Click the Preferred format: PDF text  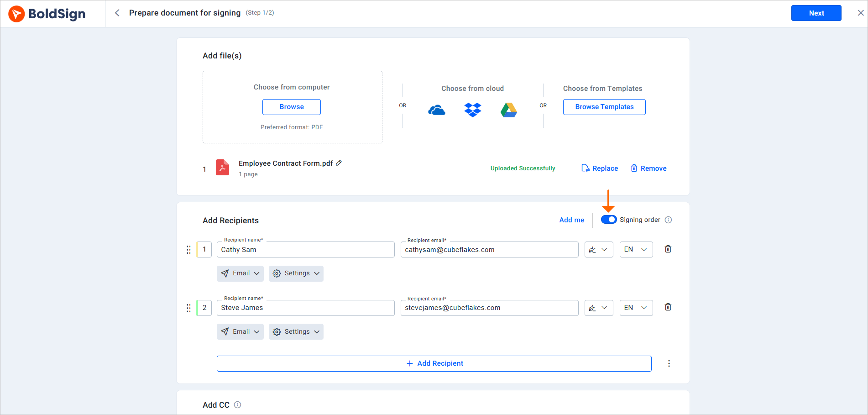click(x=292, y=127)
